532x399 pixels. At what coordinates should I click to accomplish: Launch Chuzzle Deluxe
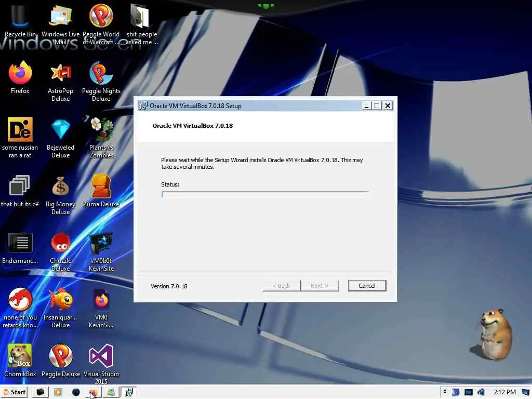click(x=60, y=252)
